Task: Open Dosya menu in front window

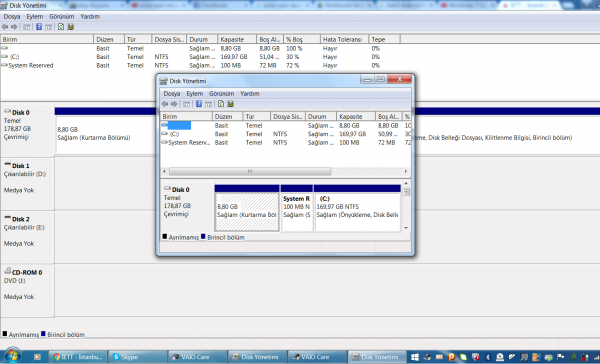Action: point(171,93)
